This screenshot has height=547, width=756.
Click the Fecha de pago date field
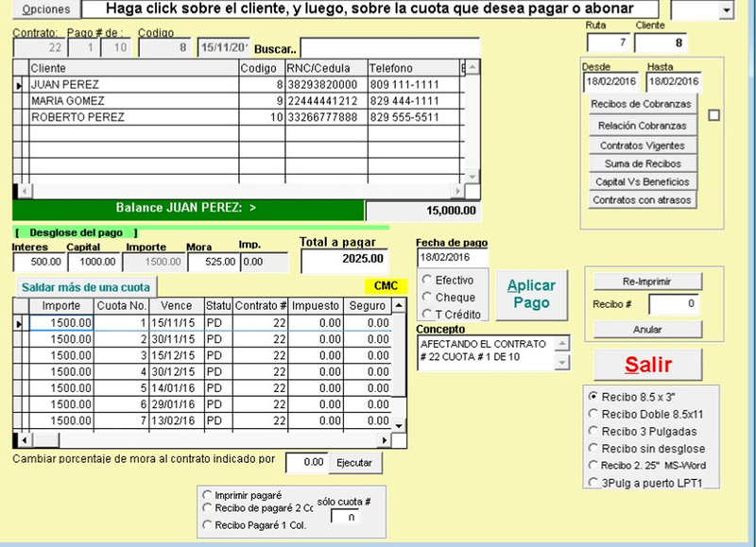pyautogui.click(x=453, y=257)
